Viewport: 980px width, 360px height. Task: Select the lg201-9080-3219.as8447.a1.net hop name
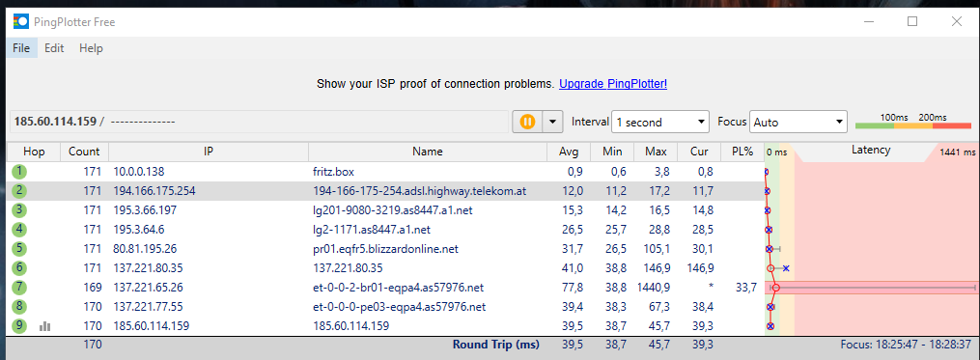[393, 210]
